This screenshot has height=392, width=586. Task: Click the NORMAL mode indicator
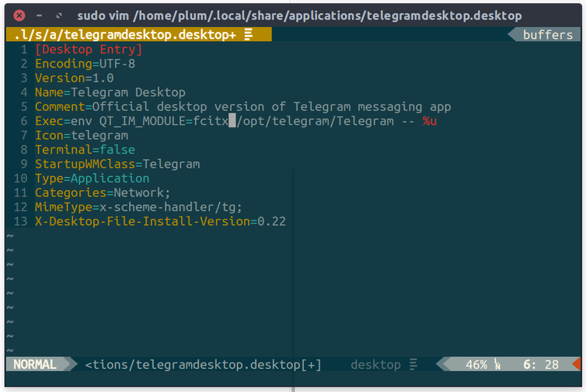click(x=35, y=364)
